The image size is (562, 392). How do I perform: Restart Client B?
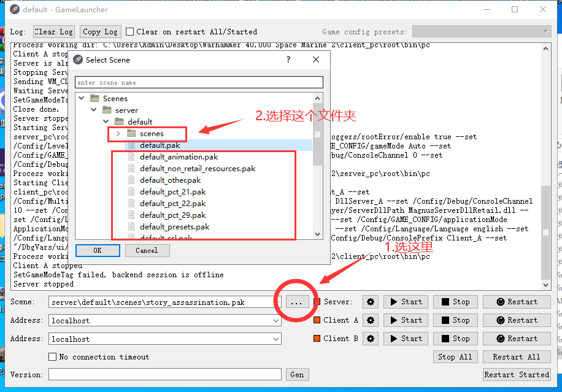pos(517,339)
